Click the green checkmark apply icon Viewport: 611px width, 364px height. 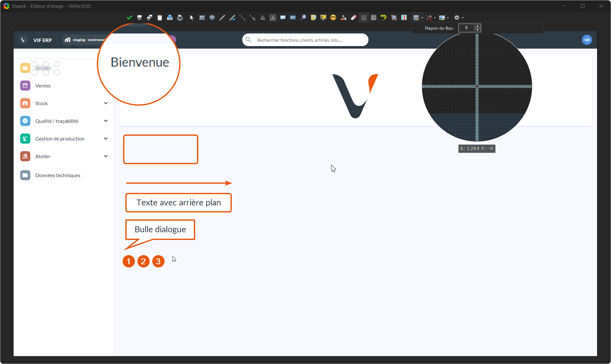point(129,18)
